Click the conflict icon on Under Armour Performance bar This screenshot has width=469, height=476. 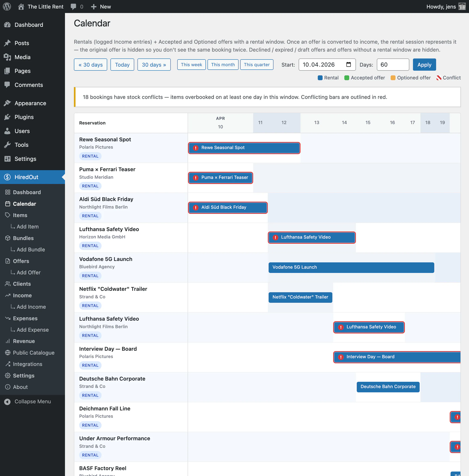pos(457,447)
